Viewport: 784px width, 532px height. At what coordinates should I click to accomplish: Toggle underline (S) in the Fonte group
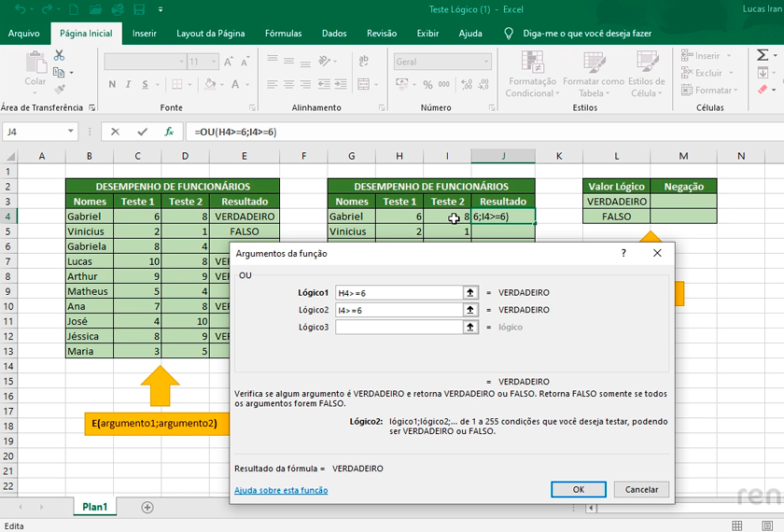(146, 85)
